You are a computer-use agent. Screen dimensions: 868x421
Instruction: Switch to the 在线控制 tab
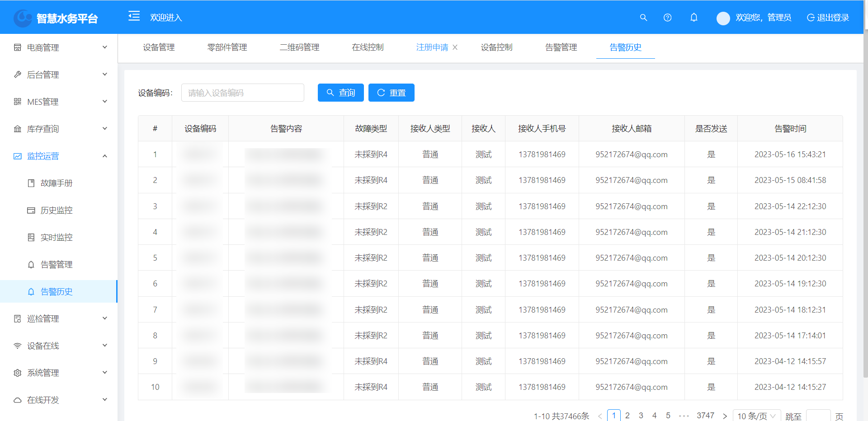tap(368, 47)
